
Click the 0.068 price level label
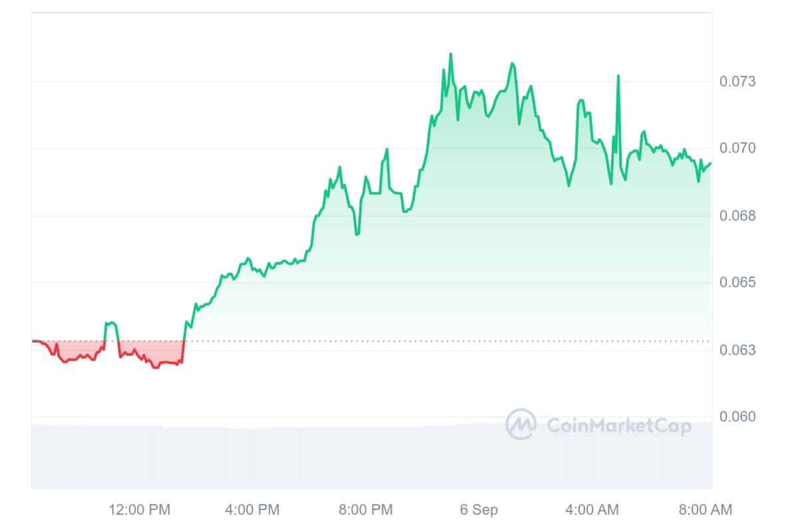pos(737,216)
